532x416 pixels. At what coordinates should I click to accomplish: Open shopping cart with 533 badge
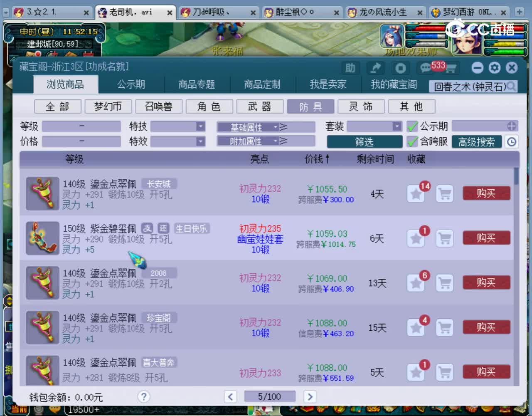coord(450,68)
